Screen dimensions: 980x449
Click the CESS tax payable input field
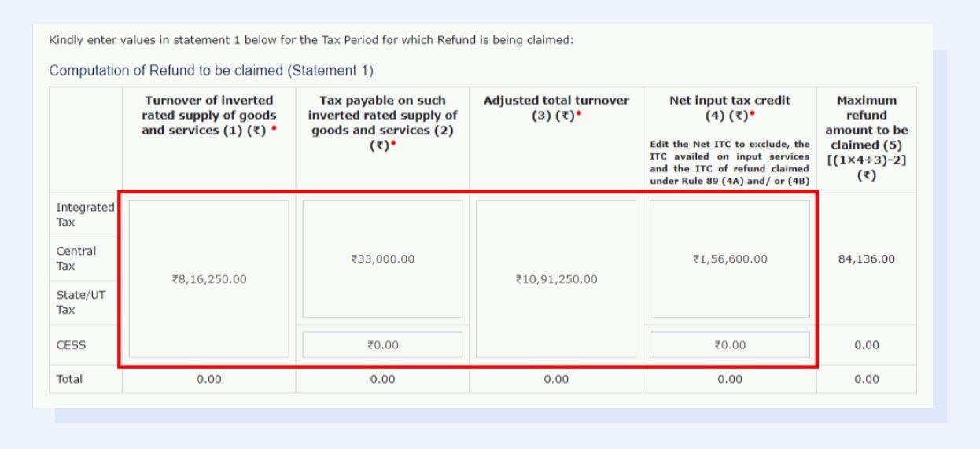382,344
